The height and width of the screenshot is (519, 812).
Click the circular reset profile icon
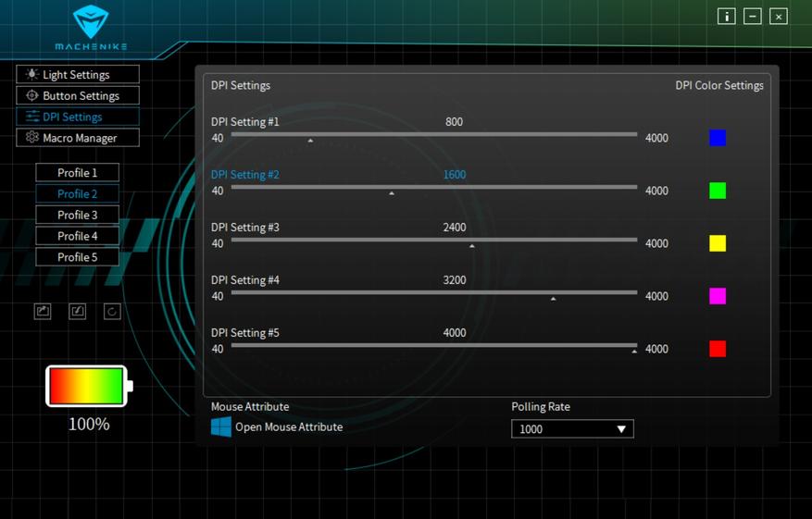pyautogui.click(x=112, y=312)
